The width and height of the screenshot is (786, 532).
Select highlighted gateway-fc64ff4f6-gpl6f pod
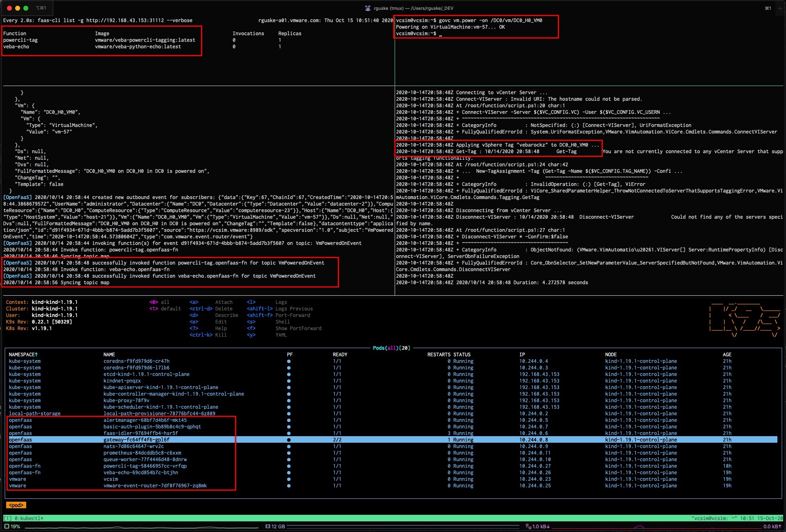(x=393, y=440)
